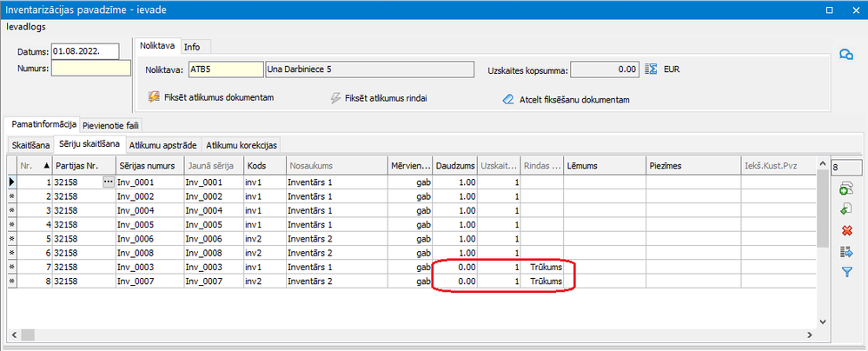The width and height of the screenshot is (868, 351).
Task: Open the Atlikumu apstrāde tab
Action: 162,145
